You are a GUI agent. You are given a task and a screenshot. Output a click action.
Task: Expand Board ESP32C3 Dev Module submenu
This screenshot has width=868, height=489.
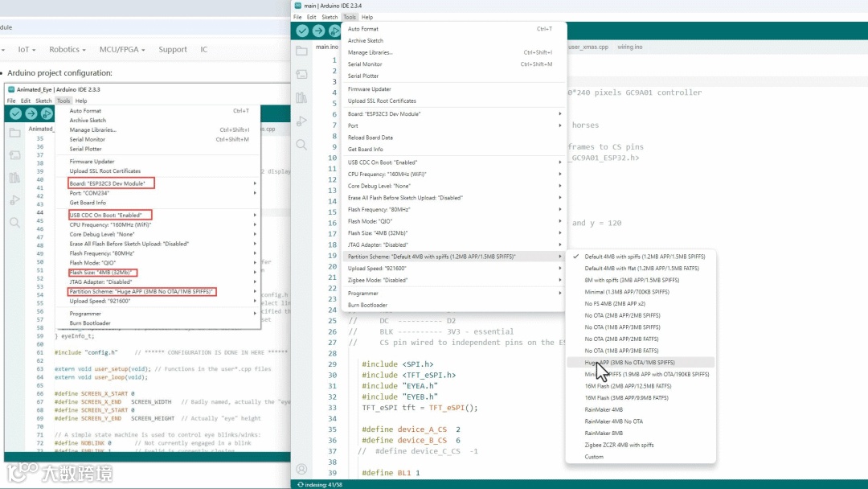pyautogui.click(x=454, y=114)
